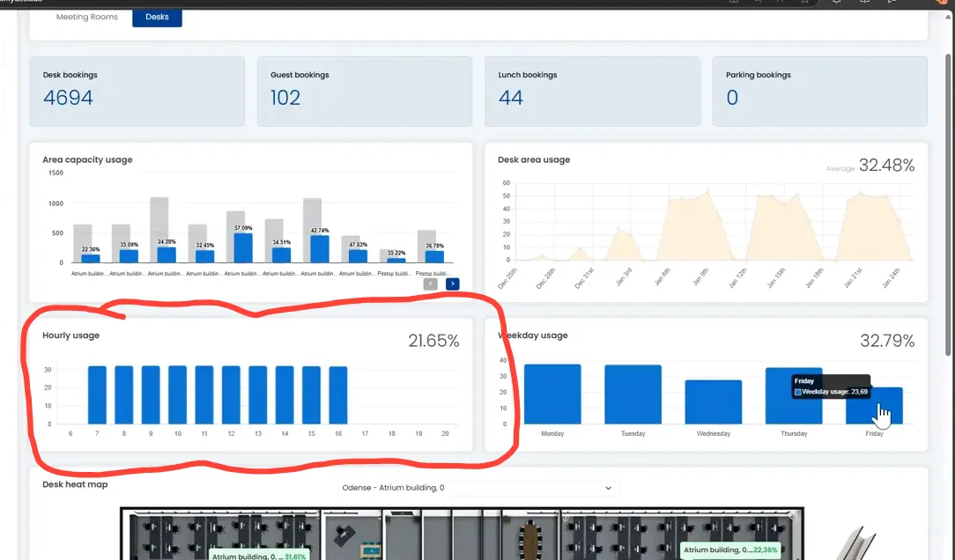
Task: Switch to the Meeting Rooms tab
Action: coord(87,17)
